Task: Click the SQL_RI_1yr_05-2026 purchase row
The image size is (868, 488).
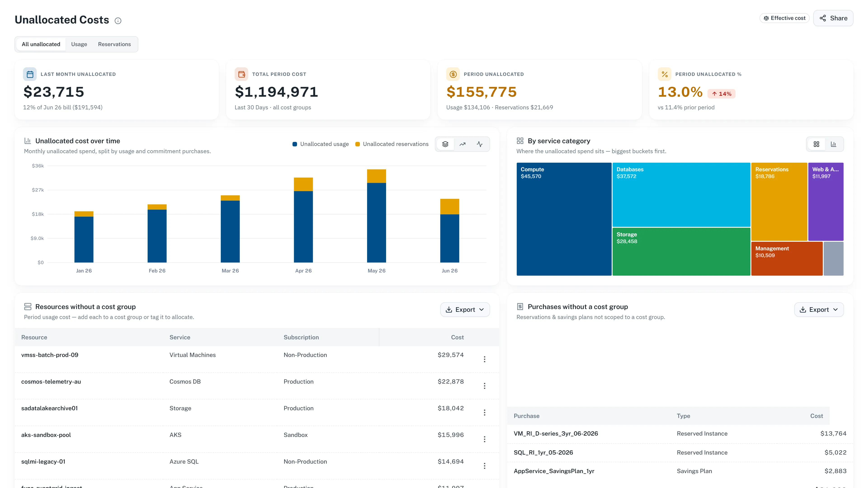Action: 680,453
